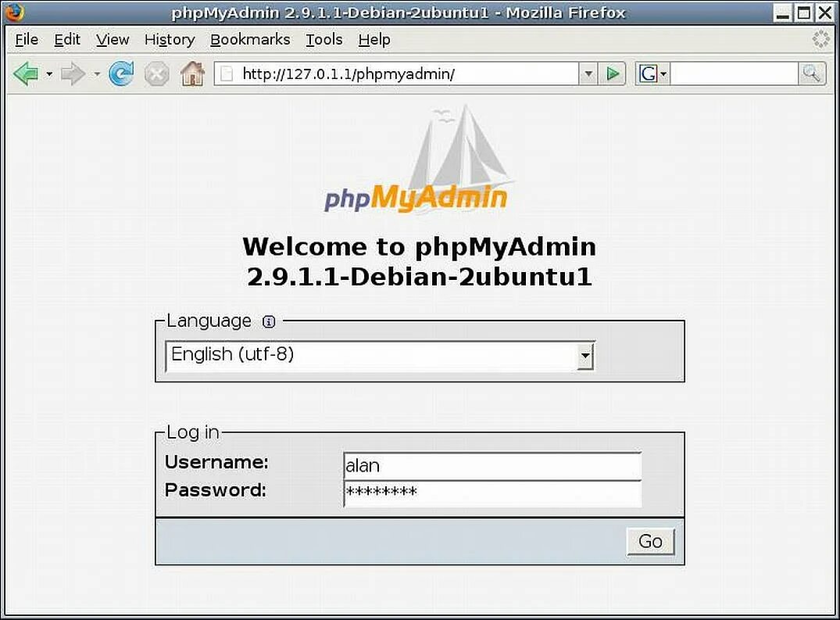Open the Edit menu
Image resolution: width=840 pixels, height=620 pixels.
point(67,40)
